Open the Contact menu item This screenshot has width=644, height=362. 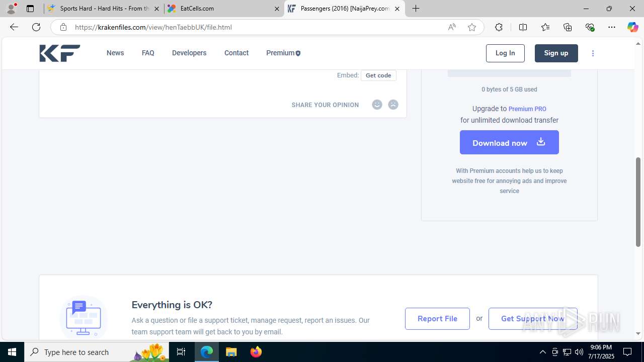tap(236, 53)
